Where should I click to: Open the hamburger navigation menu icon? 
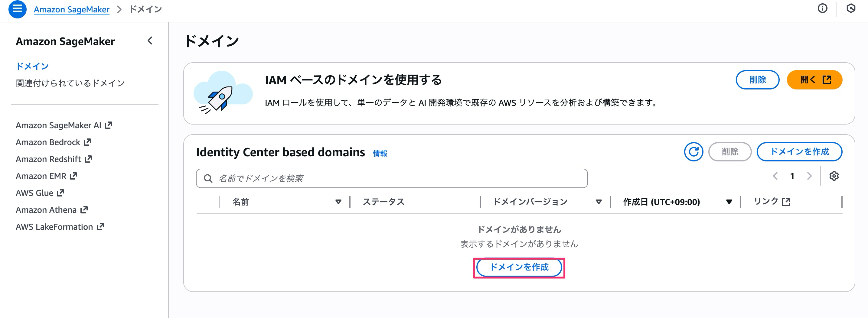click(x=17, y=9)
